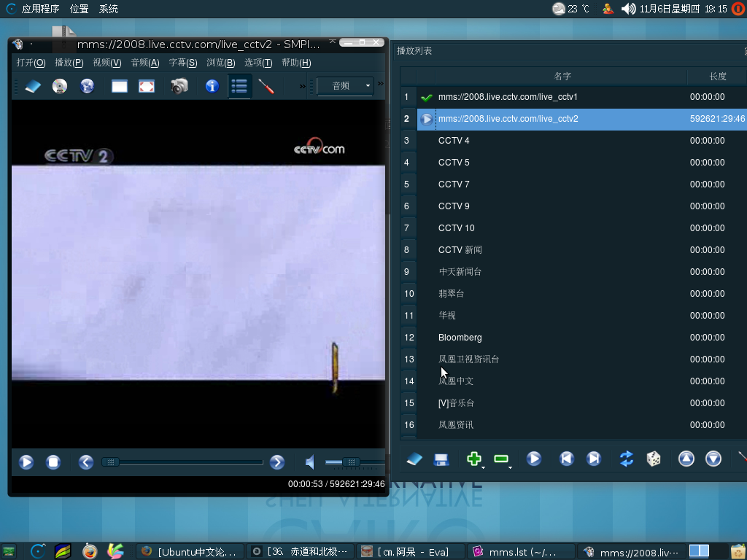
Task: Open the 音频(A) menu
Action: click(x=145, y=63)
